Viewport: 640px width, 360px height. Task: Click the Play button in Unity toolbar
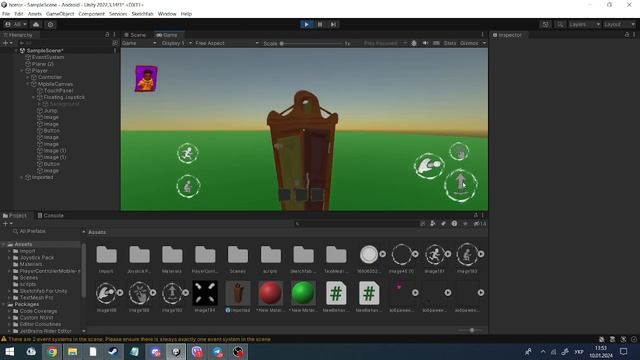306,24
